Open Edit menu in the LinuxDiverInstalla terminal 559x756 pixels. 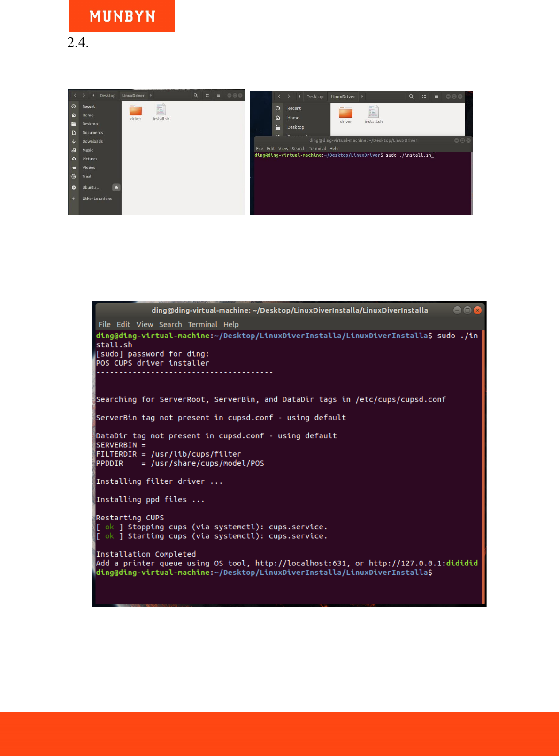tap(123, 324)
